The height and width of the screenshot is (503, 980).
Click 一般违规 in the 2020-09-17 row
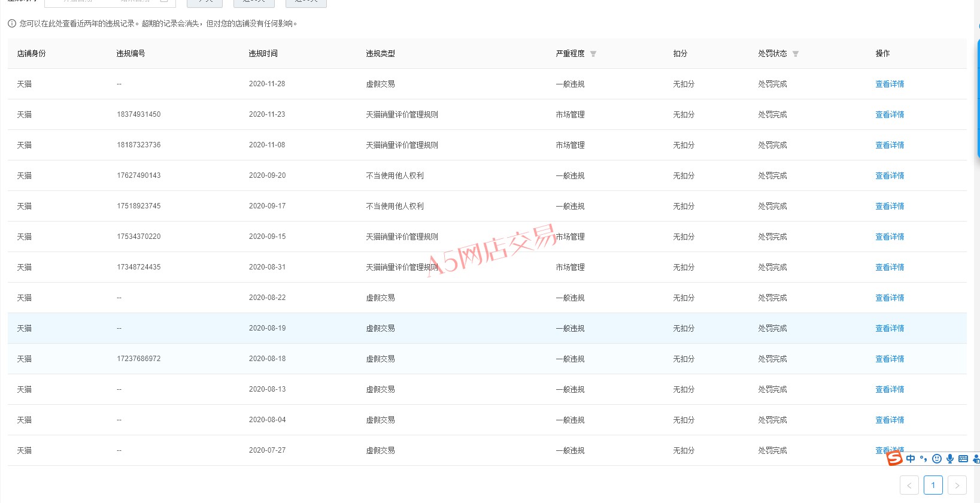[571, 207]
